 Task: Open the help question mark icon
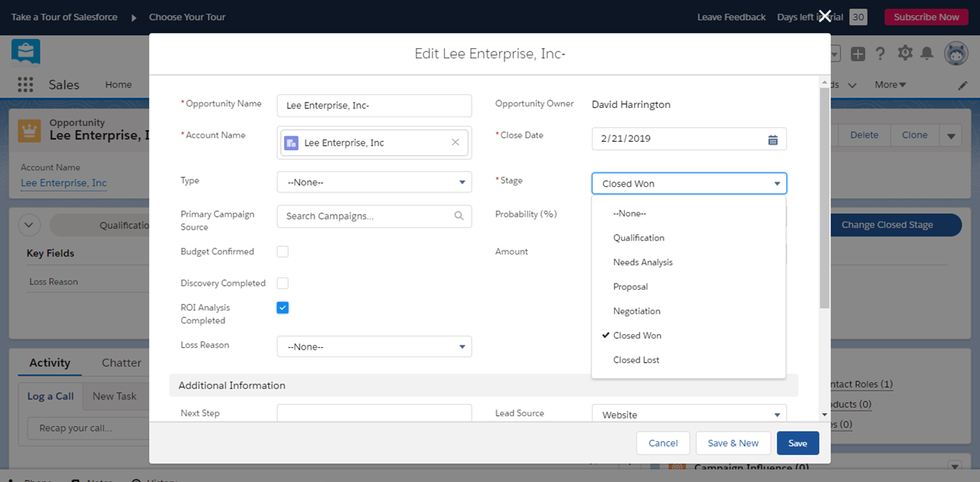(x=880, y=54)
